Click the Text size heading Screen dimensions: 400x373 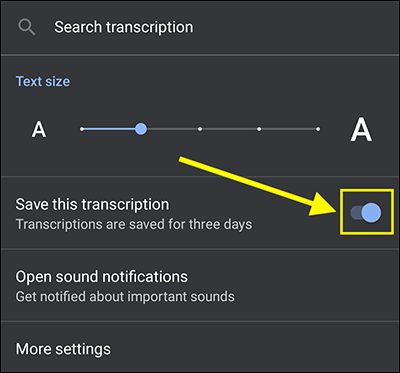tap(43, 82)
